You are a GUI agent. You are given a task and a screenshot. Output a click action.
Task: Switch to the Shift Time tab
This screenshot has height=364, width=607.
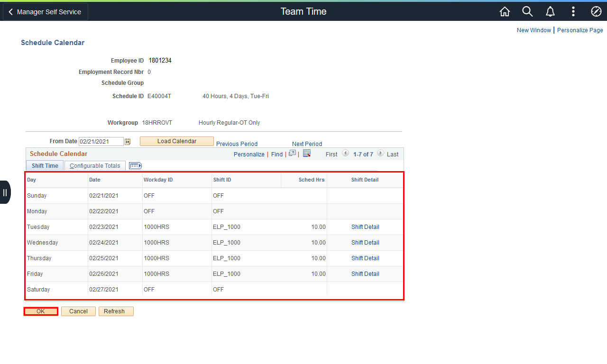coord(45,165)
